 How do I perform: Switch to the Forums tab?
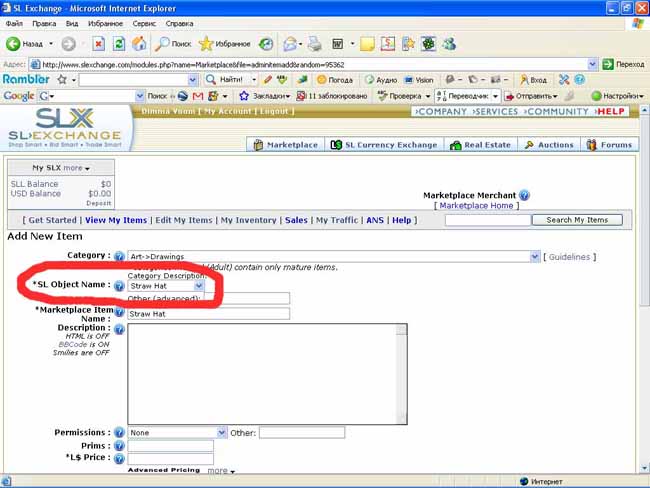tap(609, 145)
